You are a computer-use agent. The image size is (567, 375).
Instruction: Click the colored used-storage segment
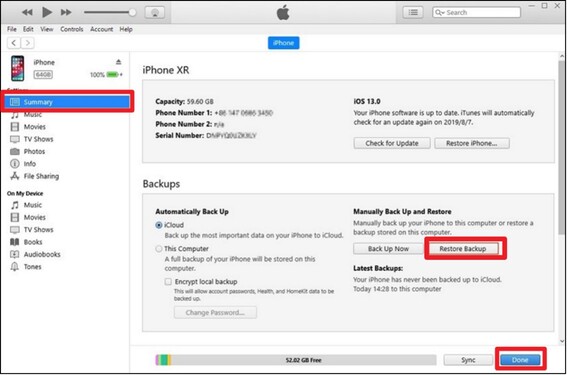pyautogui.click(x=163, y=360)
